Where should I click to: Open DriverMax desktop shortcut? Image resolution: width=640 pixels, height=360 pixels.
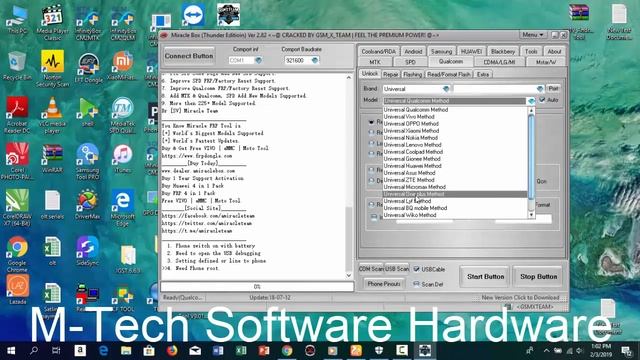pos(87,205)
